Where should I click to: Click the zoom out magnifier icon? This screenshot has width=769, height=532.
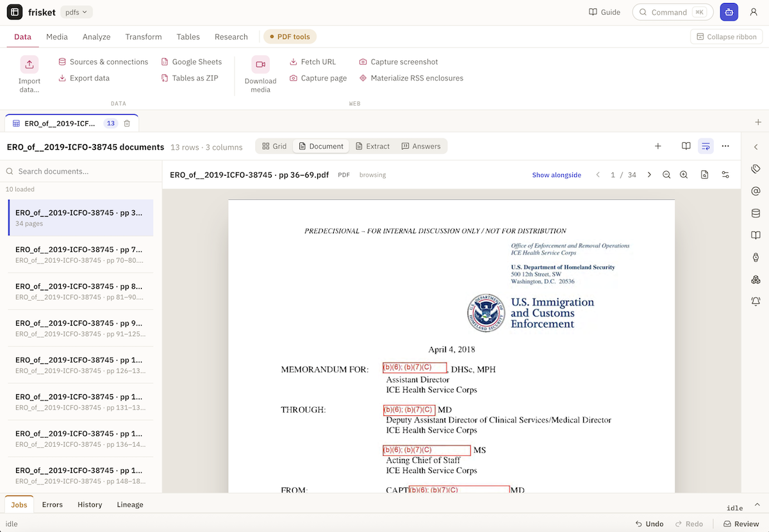point(666,175)
